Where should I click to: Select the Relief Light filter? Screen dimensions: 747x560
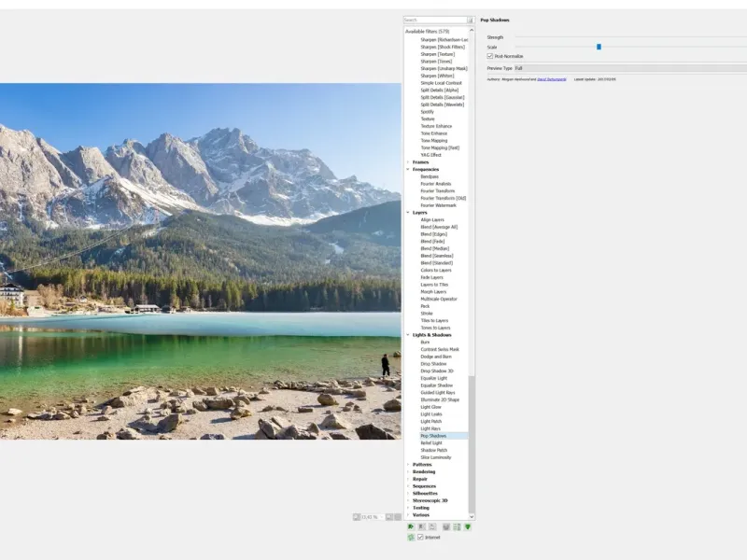coord(431,442)
